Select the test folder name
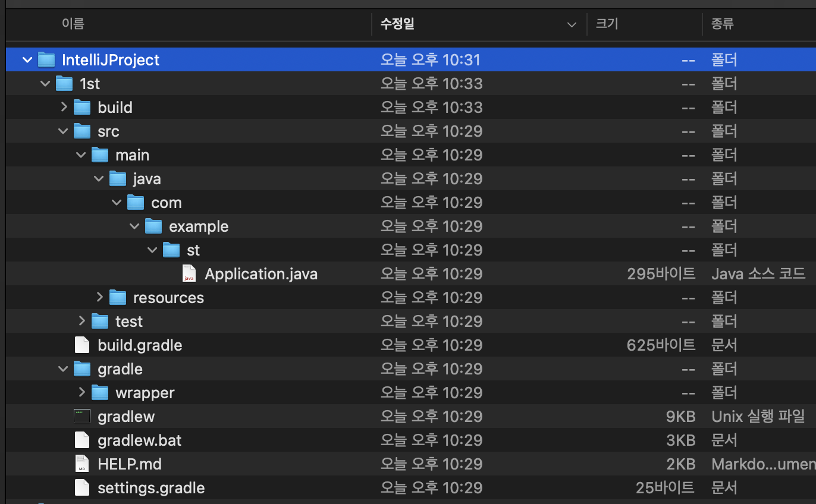The width and height of the screenshot is (816, 504). [129, 322]
